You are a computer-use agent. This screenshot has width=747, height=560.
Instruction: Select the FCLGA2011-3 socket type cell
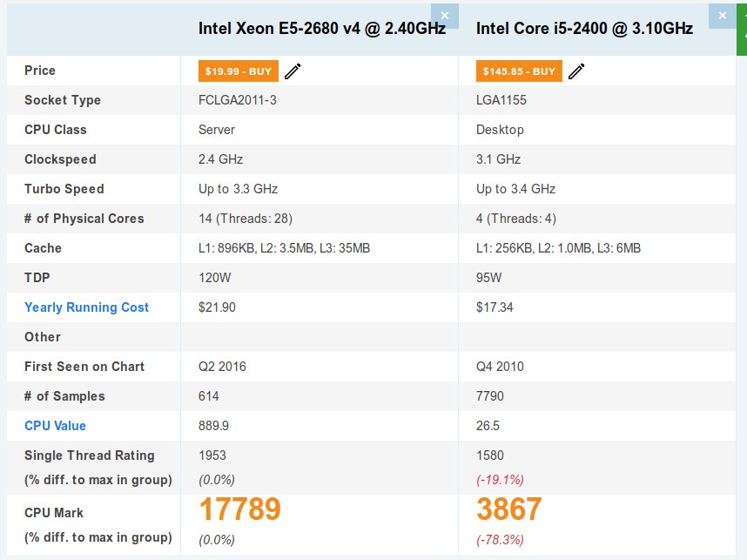coord(237,100)
